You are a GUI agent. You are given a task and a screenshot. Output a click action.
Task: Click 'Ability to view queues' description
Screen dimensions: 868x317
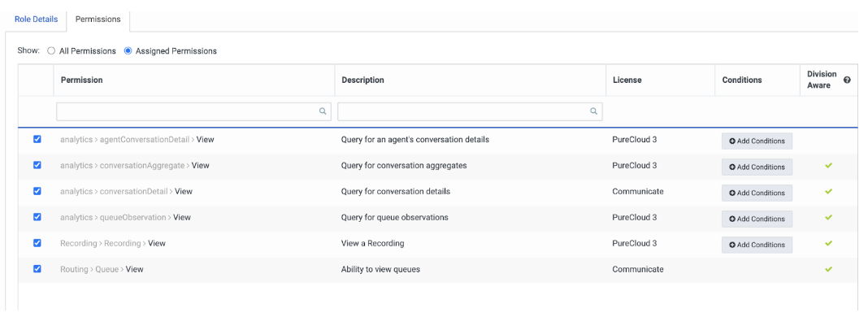(380, 269)
